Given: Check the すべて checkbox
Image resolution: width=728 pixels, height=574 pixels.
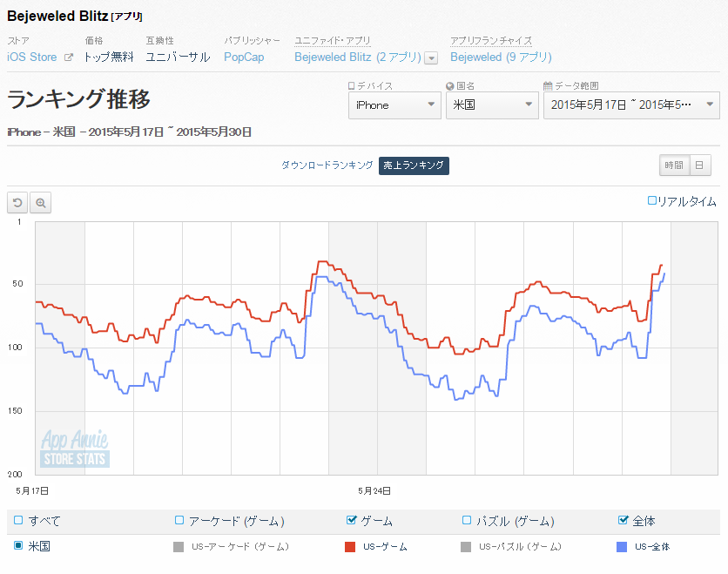Looking at the screenshot, I should click(x=18, y=520).
